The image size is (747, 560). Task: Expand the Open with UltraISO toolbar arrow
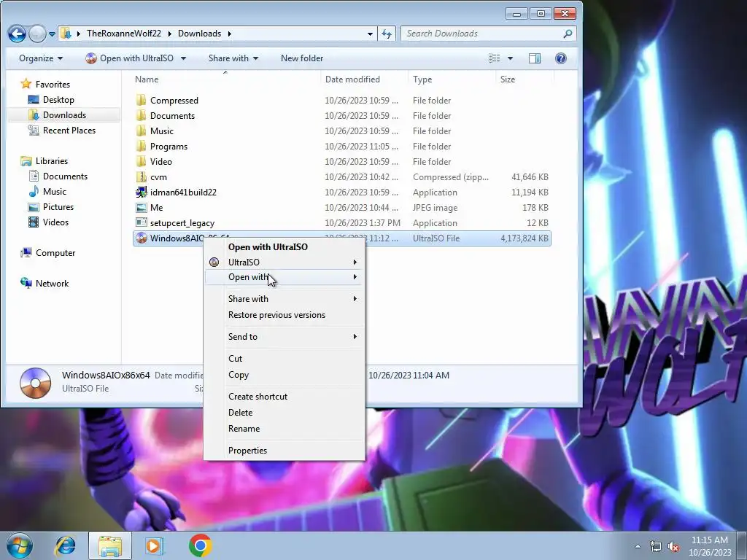click(183, 58)
